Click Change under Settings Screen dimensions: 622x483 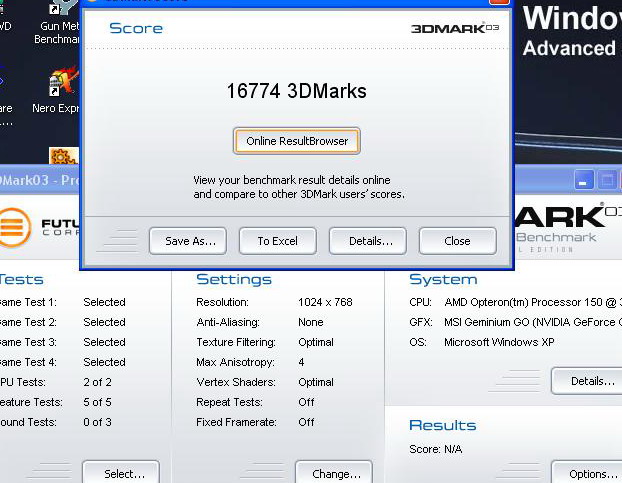point(334,473)
